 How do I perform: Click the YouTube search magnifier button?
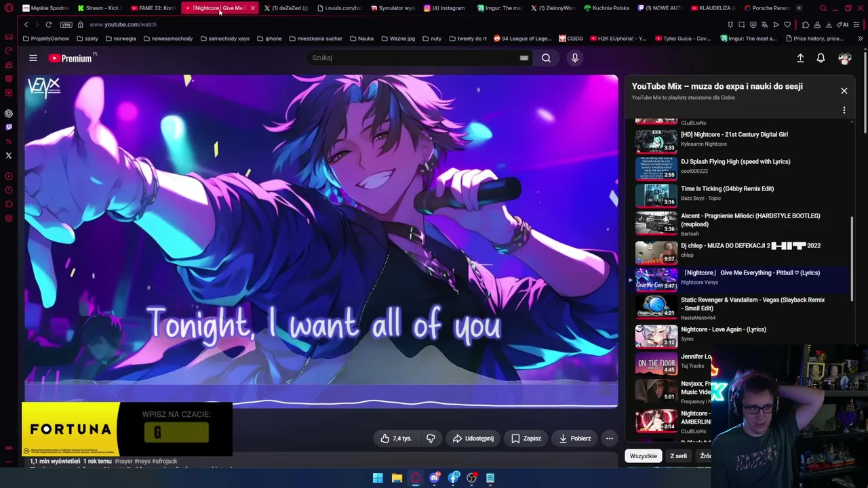pyautogui.click(x=546, y=58)
